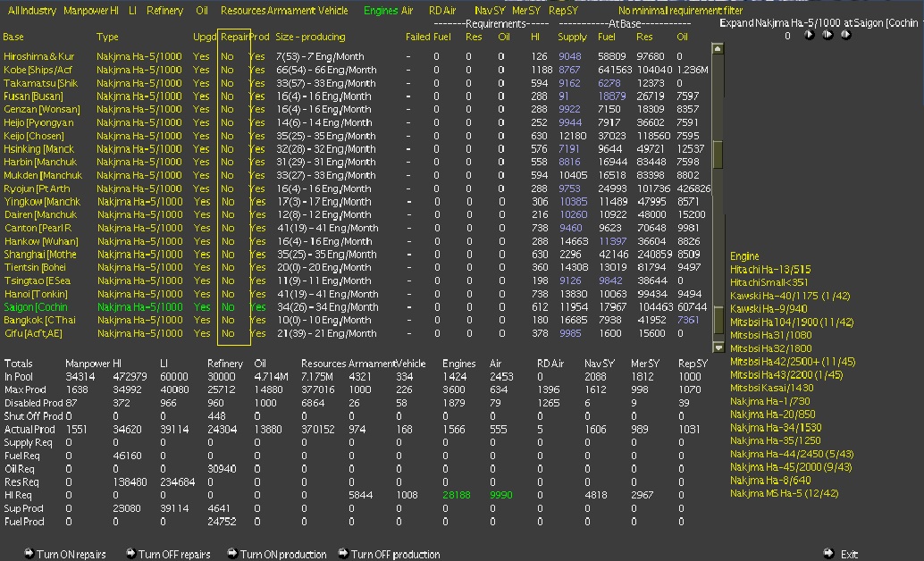
Task: Choose engine Nakjma MS Ha-5 (12/42)
Action: (x=785, y=494)
